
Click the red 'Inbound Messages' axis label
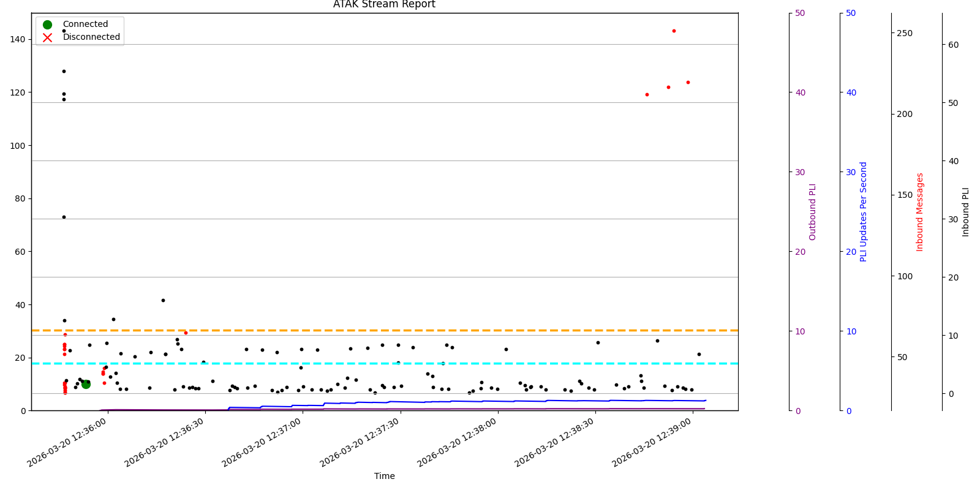pyautogui.click(x=919, y=212)
